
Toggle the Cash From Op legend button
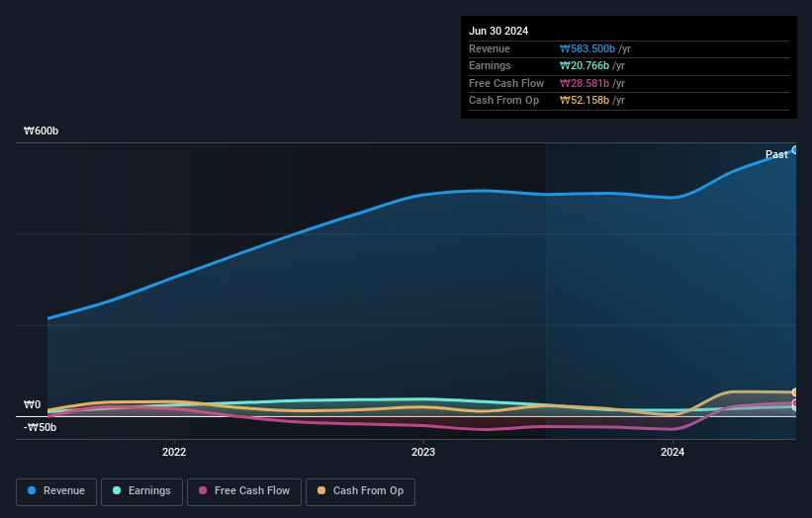tap(360, 491)
